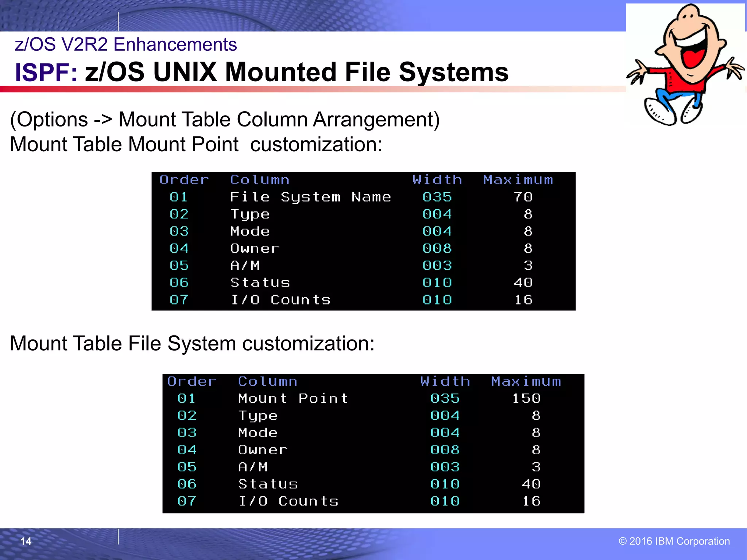The width and height of the screenshot is (747, 560).
Task: Click Maximum 16 in I/O Counts row, File System Name table
Action: [523, 300]
